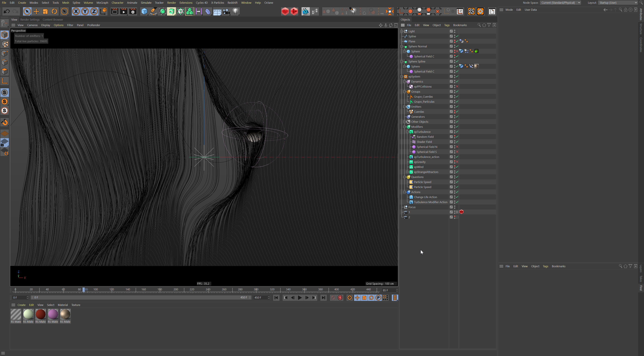This screenshot has width=644, height=356.
Task: Expand the xpStrangeAttractors node
Action: pyautogui.click(x=407, y=172)
